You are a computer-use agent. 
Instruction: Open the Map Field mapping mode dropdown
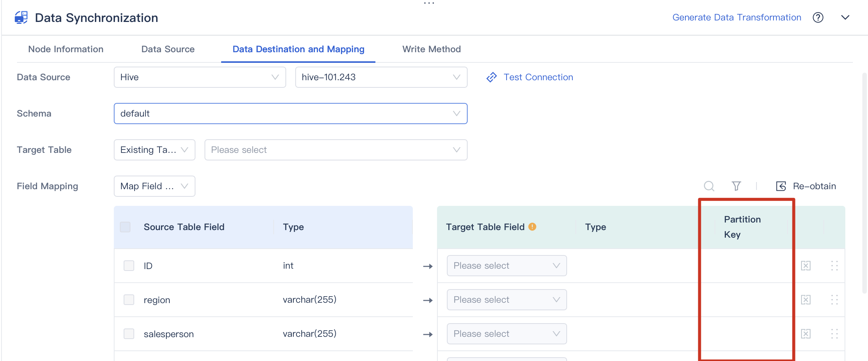click(154, 186)
